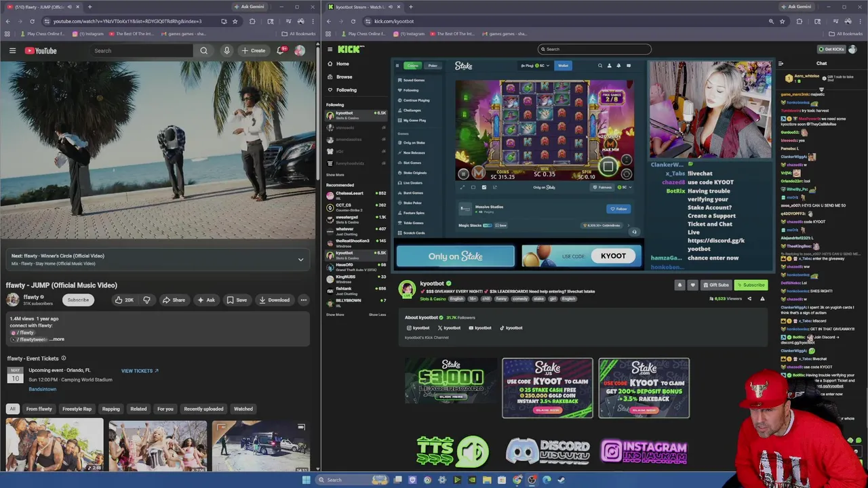Open YouTube notifications bell
The height and width of the screenshot is (488, 868).
(281, 51)
